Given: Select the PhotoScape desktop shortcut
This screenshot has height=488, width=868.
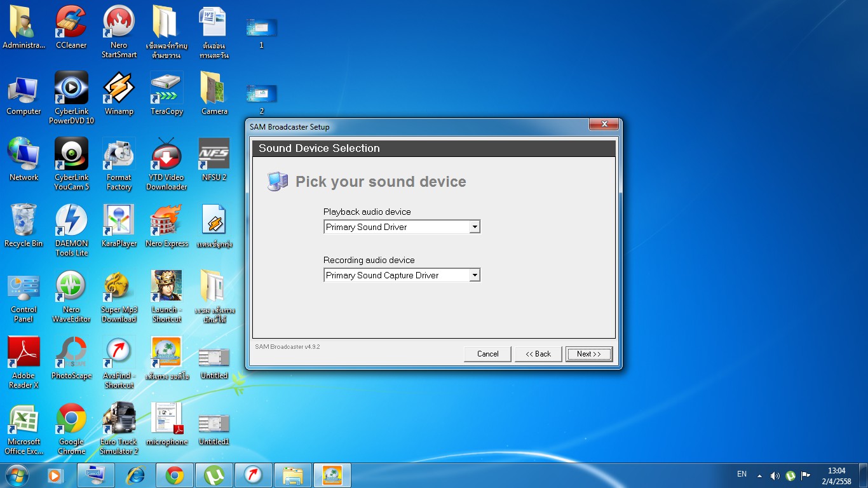Looking at the screenshot, I should tap(71, 358).
